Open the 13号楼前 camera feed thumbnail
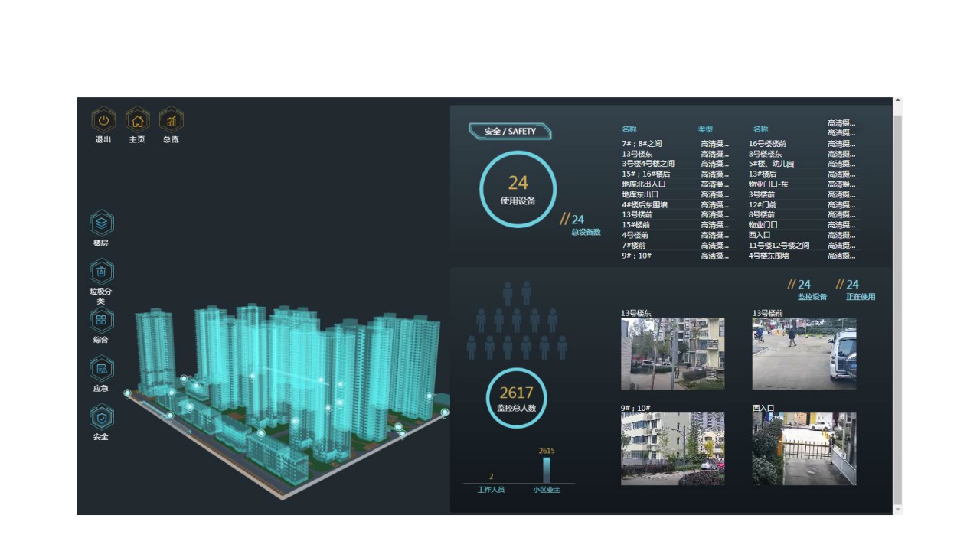 (804, 354)
